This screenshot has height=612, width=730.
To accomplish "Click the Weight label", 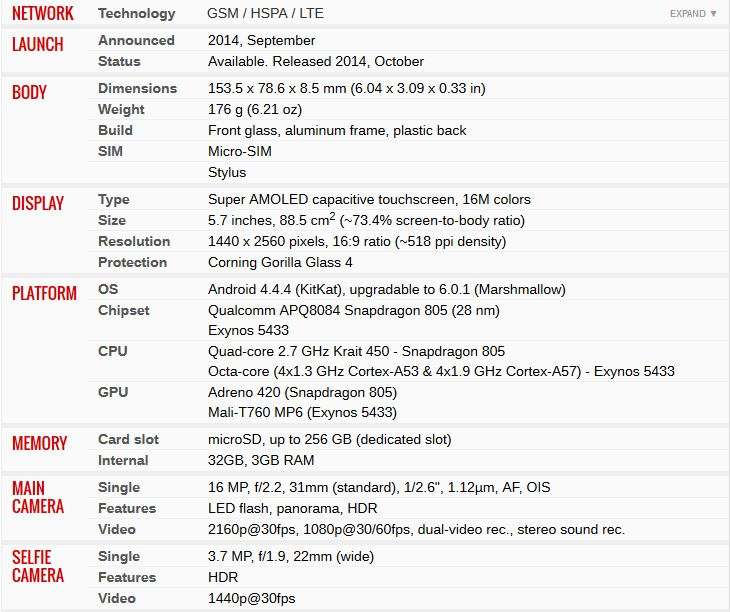I will coord(121,109).
